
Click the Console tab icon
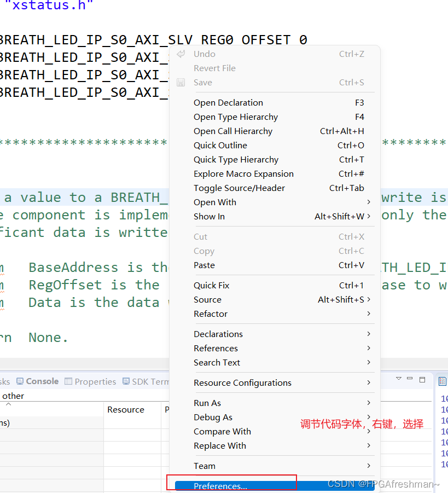[20, 381]
